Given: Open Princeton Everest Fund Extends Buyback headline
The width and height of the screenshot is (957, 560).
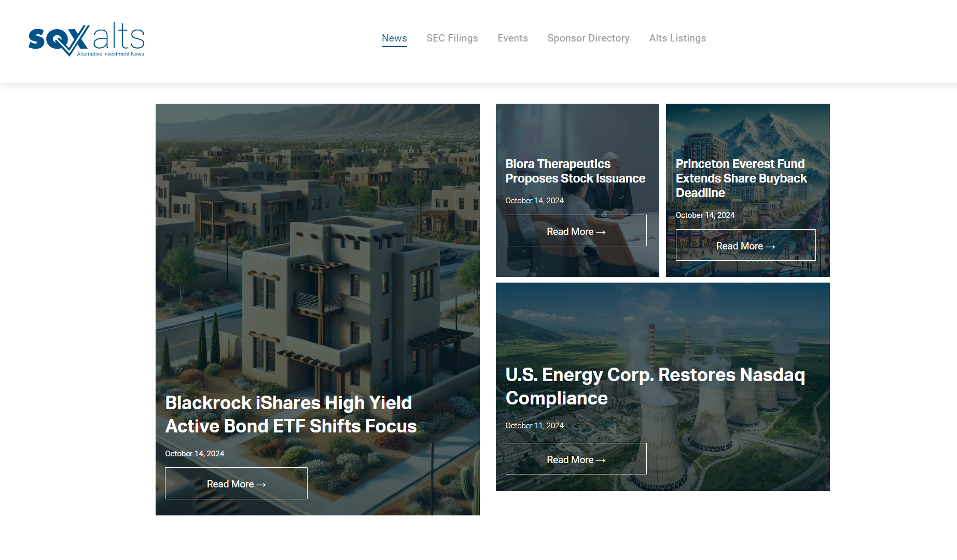Looking at the screenshot, I should pos(741,178).
